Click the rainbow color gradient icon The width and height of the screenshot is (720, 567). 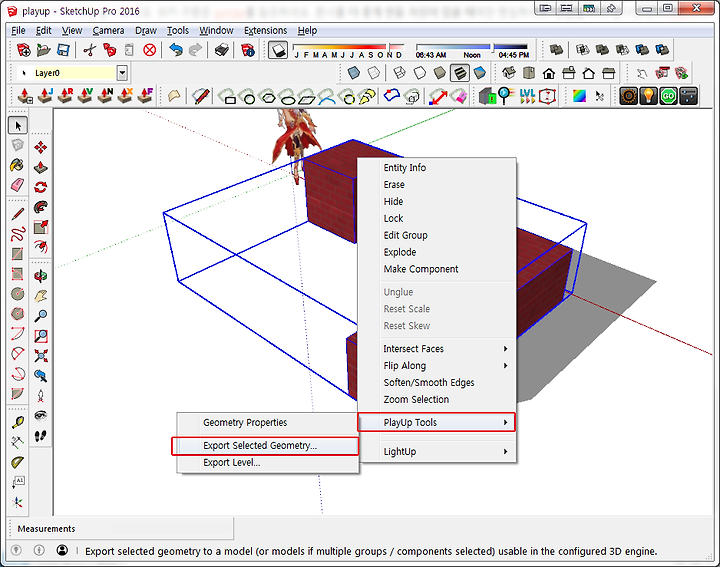tap(579, 96)
